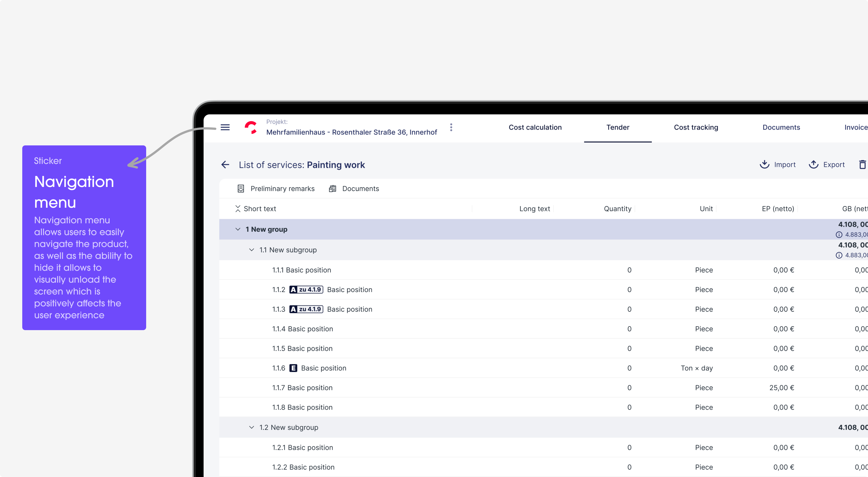Viewport: 868px width, 477px height.
Task: Click the E badge on row 1.1.6
Action: (294, 368)
